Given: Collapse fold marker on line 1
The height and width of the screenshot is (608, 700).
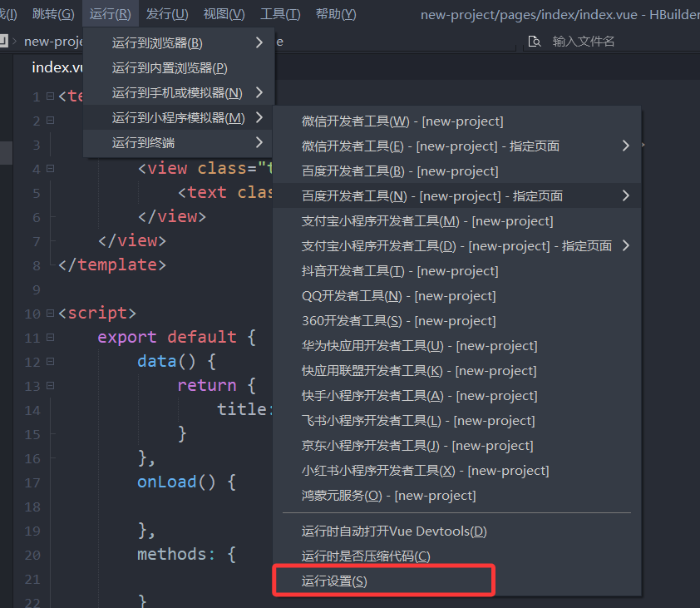Looking at the screenshot, I should 51,96.
